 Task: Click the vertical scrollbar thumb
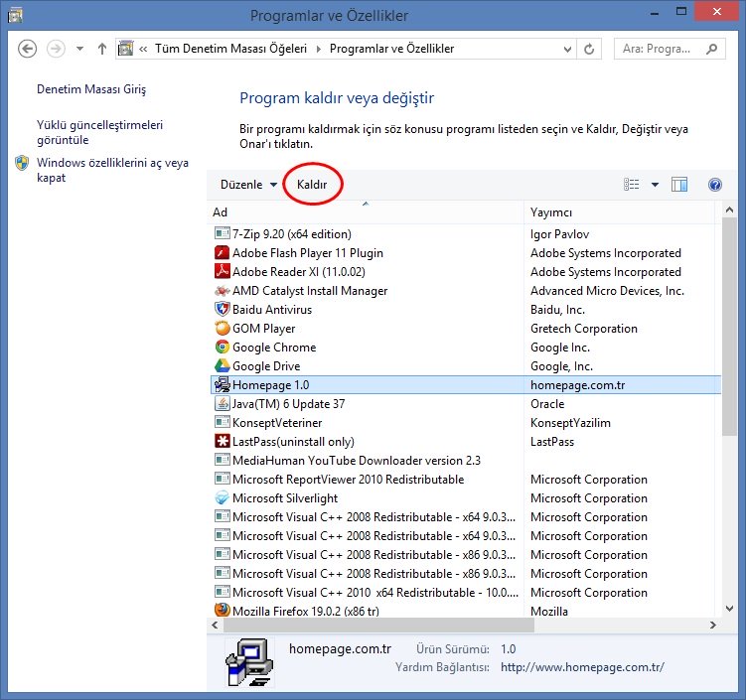[729, 327]
